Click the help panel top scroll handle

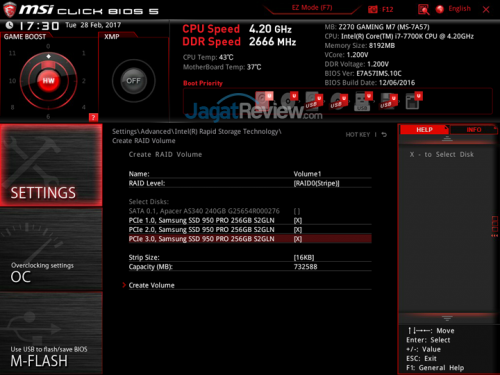(x=447, y=139)
